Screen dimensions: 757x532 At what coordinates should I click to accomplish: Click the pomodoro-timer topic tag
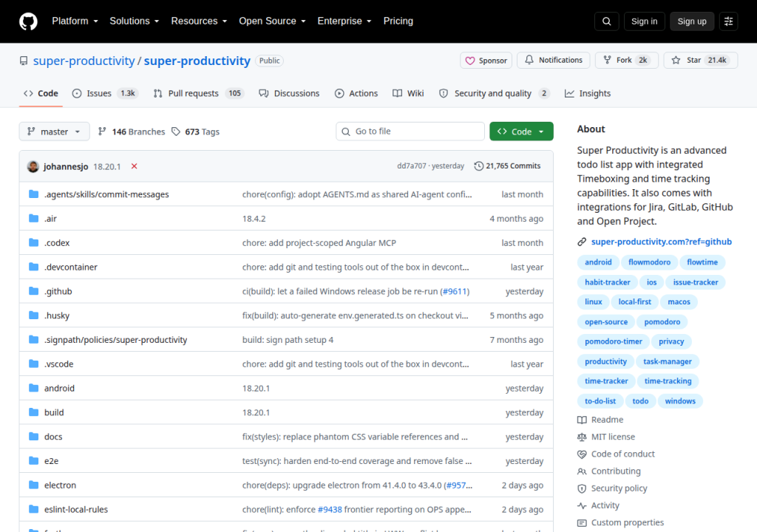(613, 341)
